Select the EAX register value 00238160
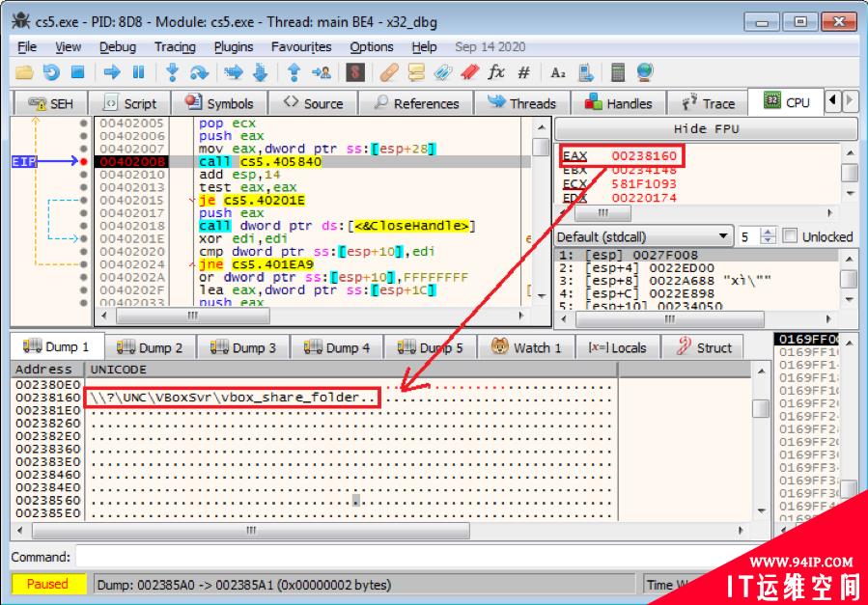 click(x=644, y=155)
